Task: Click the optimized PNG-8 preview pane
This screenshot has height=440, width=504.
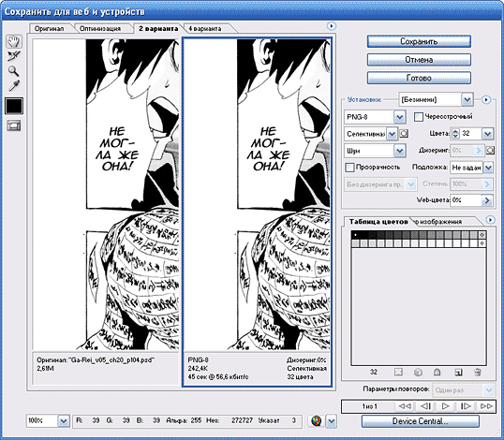Action: [x=257, y=195]
